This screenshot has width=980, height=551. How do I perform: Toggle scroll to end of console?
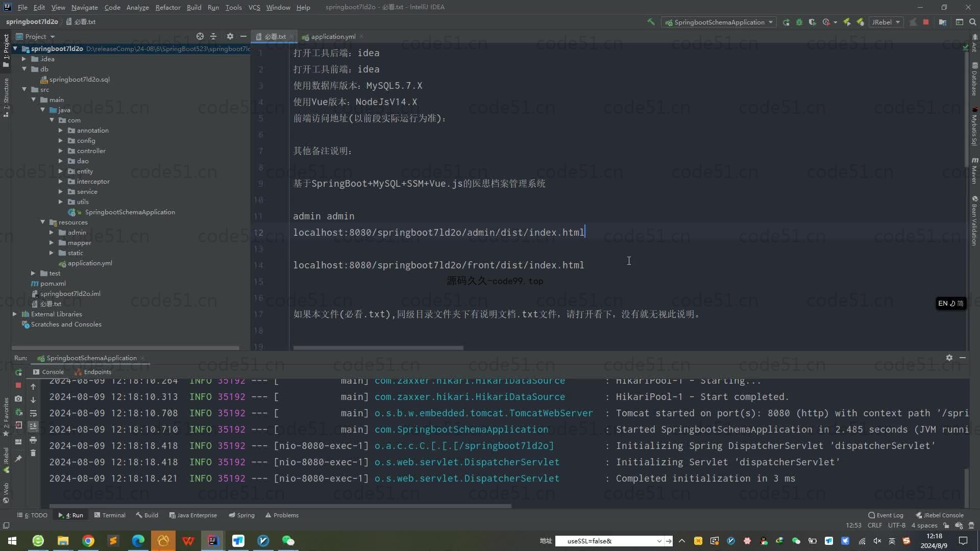33,427
